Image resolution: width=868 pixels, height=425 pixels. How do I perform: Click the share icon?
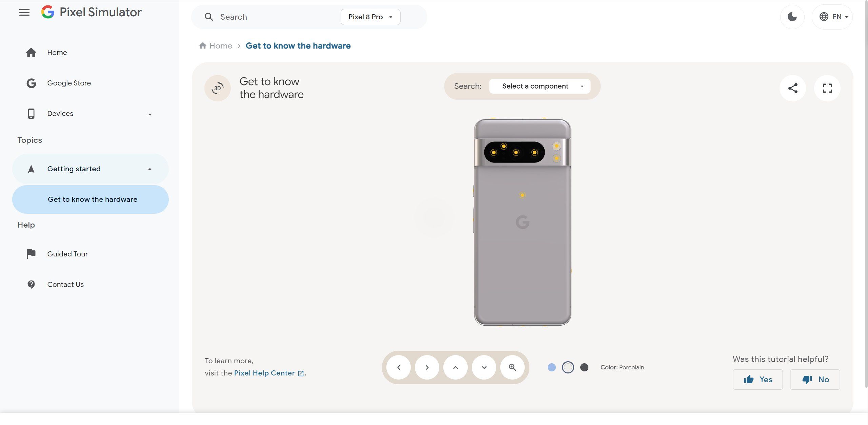tap(793, 88)
